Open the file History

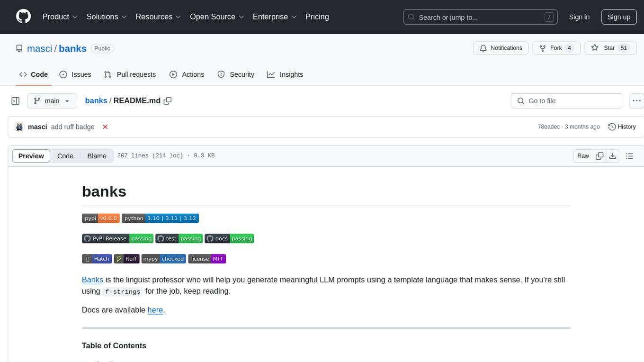(x=622, y=127)
